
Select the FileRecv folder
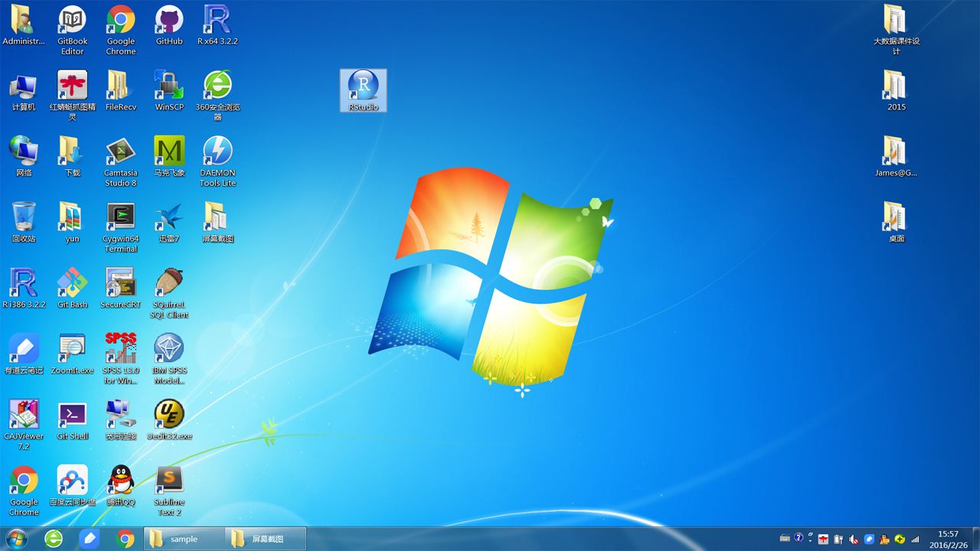[121, 91]
